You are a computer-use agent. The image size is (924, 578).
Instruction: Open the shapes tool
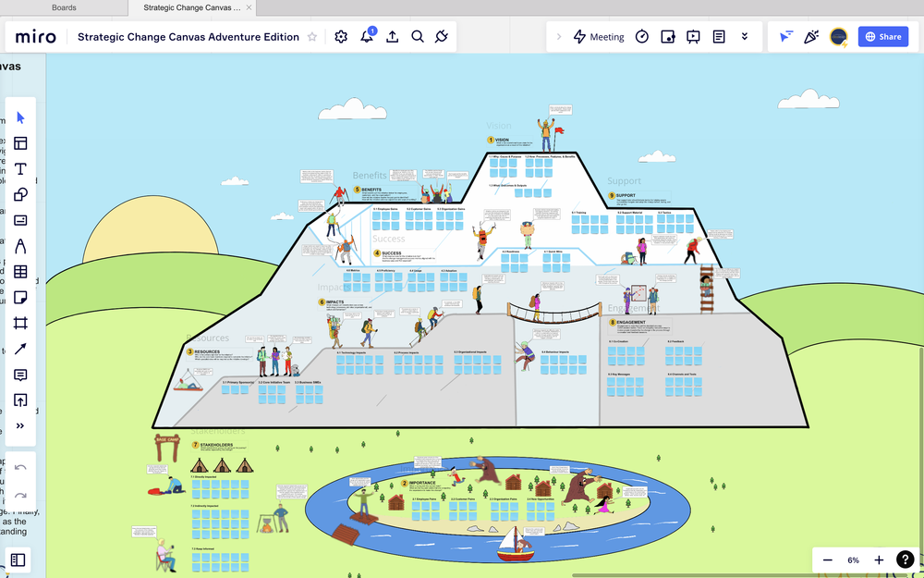coord(20,194)
